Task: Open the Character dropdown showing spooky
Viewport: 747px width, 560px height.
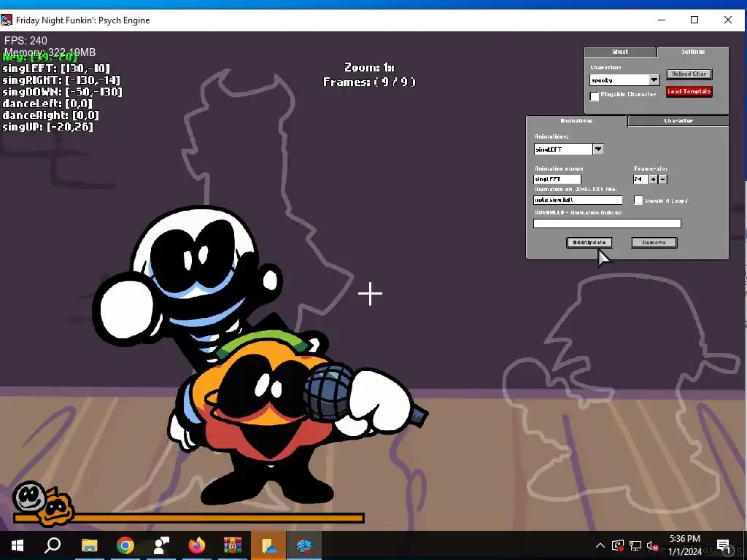Action: [x=624, y=80]
